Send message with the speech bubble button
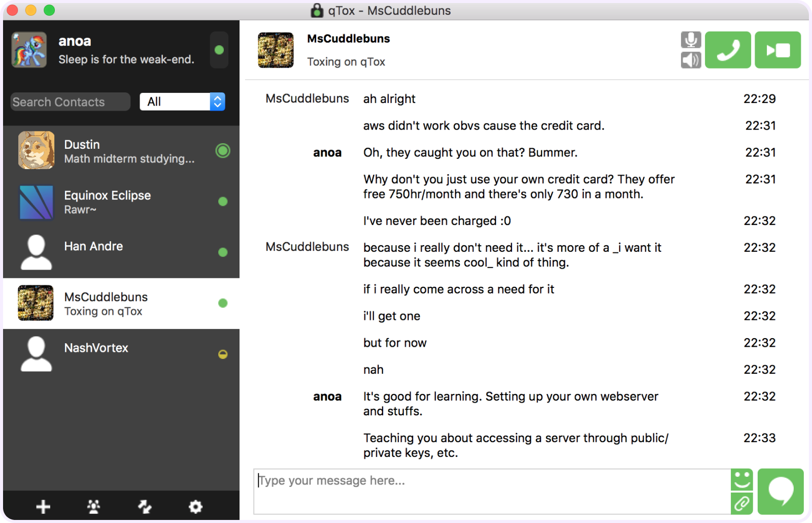This screenshot has height=523, width=812. tap(781, 492)
